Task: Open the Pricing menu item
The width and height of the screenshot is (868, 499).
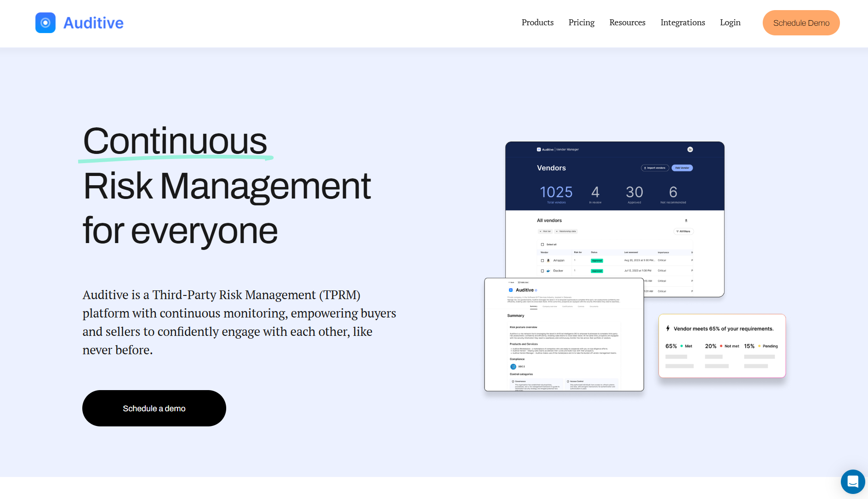Action: 581,23
